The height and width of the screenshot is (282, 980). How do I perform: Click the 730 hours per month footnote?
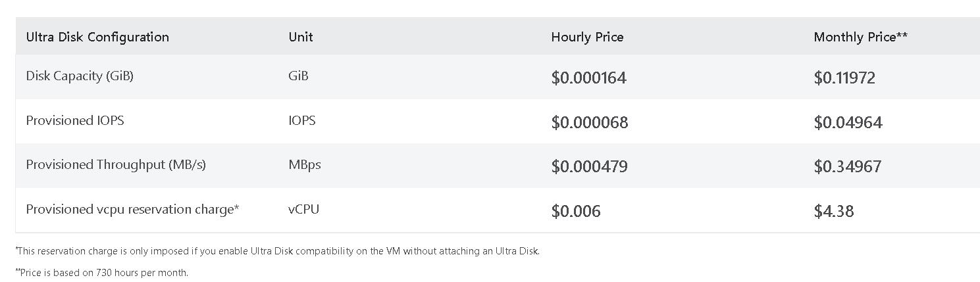[x=102, y=273]
